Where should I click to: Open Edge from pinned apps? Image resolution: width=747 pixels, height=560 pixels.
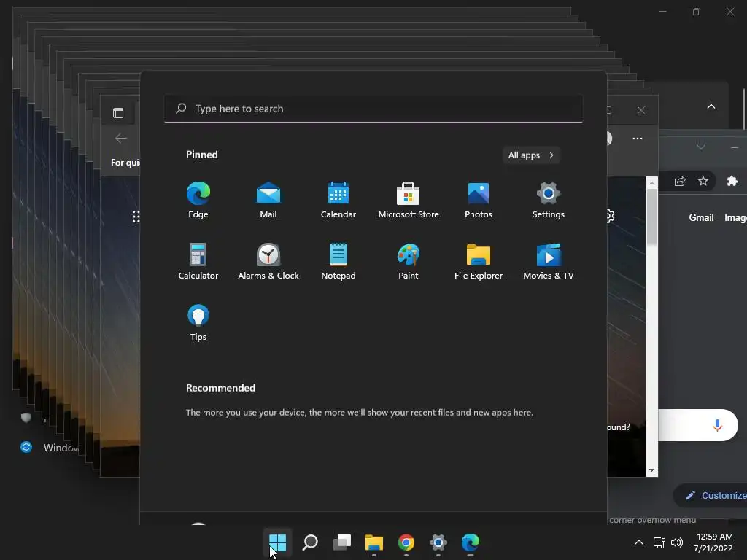[x=198, y=200]
